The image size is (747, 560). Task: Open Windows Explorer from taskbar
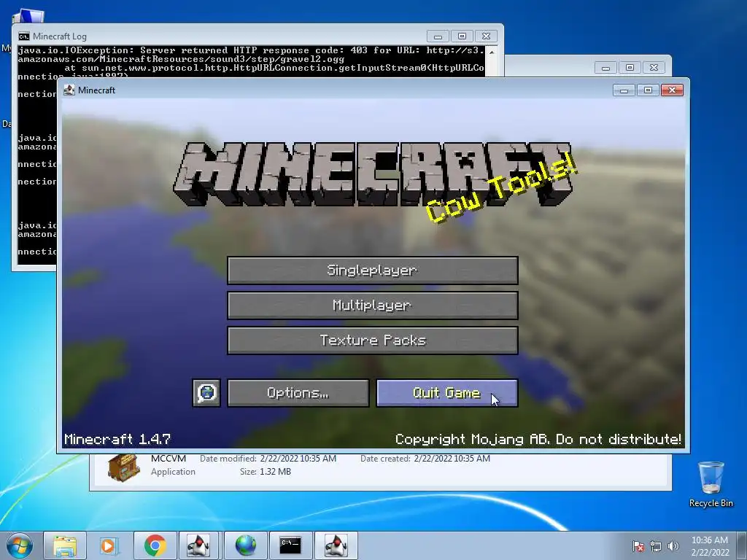click(65, 545)
